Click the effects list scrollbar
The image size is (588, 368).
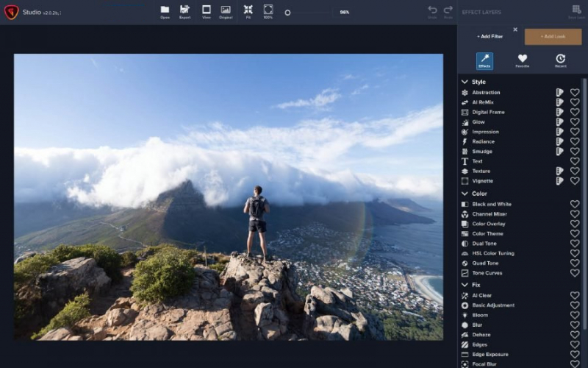pos(584,204)
